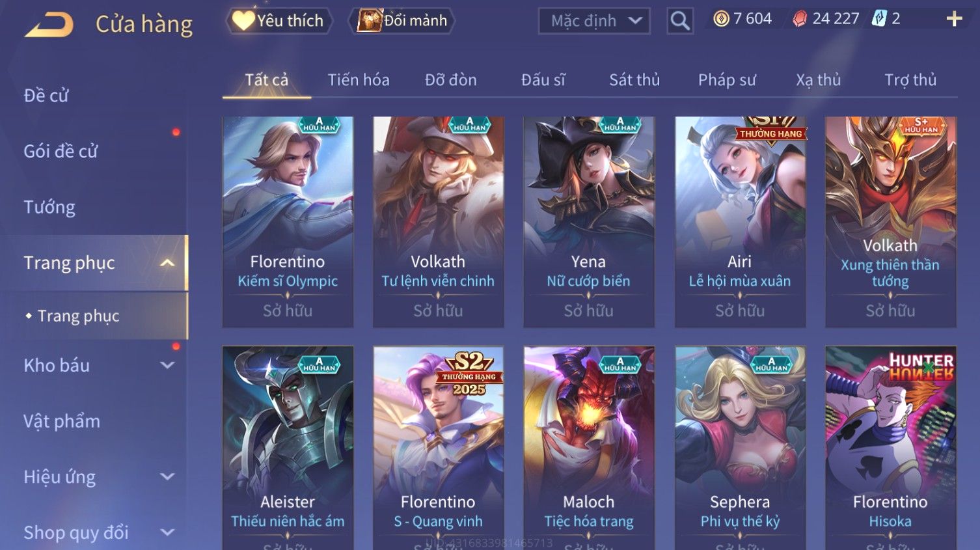980x550 pixels.
Task: Select the Tiến hóa tab
Action: [x=359, y=80]
